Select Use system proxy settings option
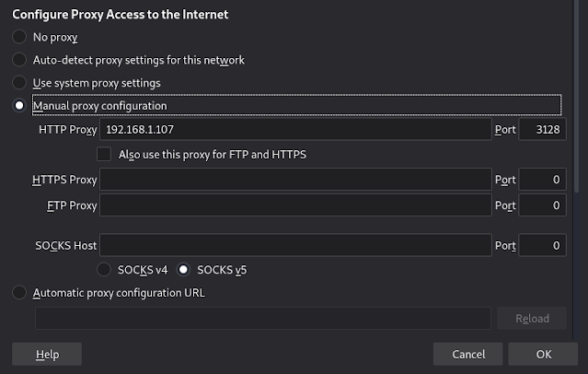The image size is (588, 374). click(19, 83)
